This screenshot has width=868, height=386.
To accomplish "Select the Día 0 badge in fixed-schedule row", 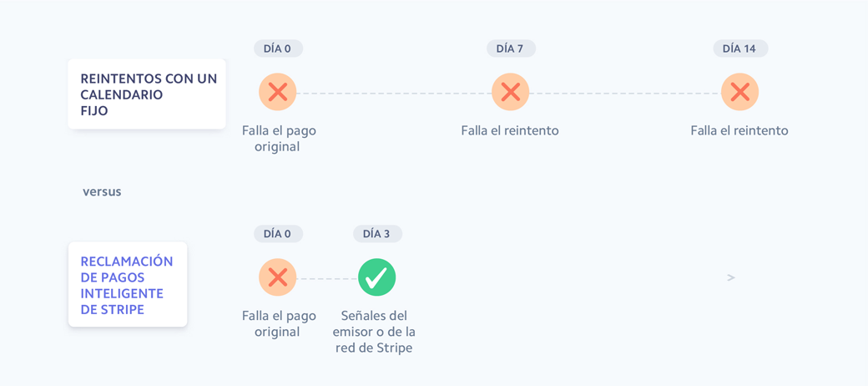I will 278,48.
